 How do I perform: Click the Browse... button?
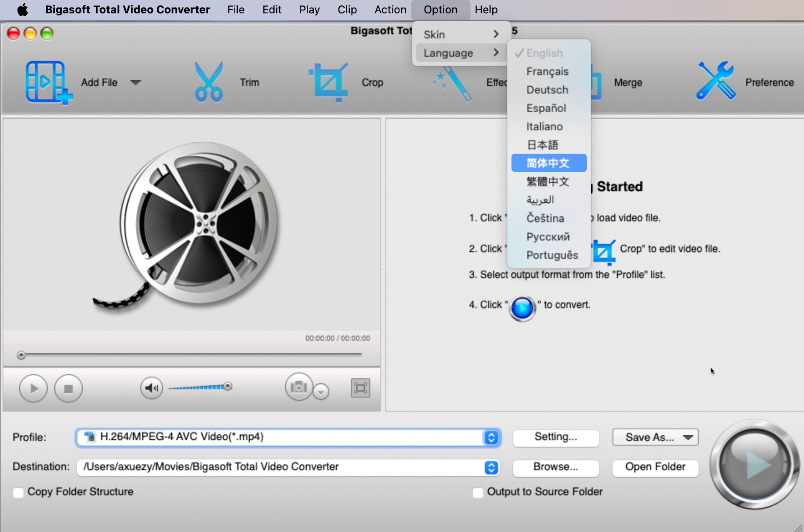point(555,467)
